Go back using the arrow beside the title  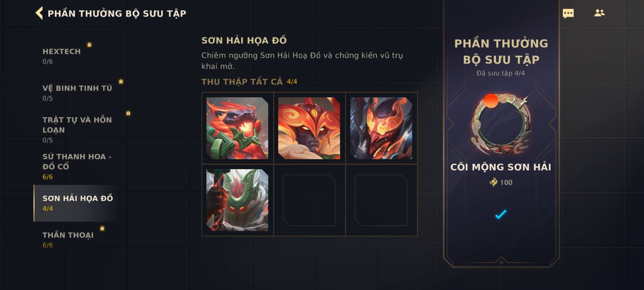[39, 13]
